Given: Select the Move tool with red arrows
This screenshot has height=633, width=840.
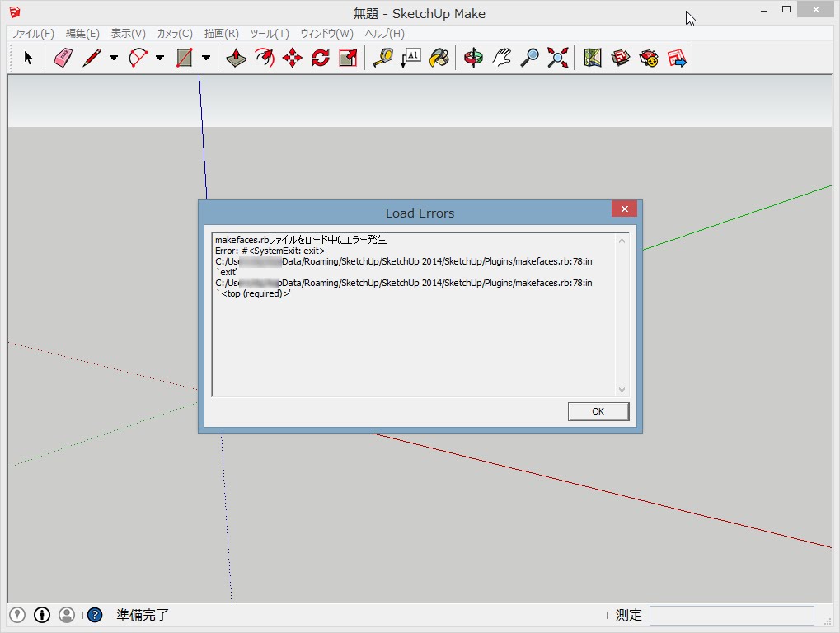Looking at the screenshot, I should (x=293, y=58).
